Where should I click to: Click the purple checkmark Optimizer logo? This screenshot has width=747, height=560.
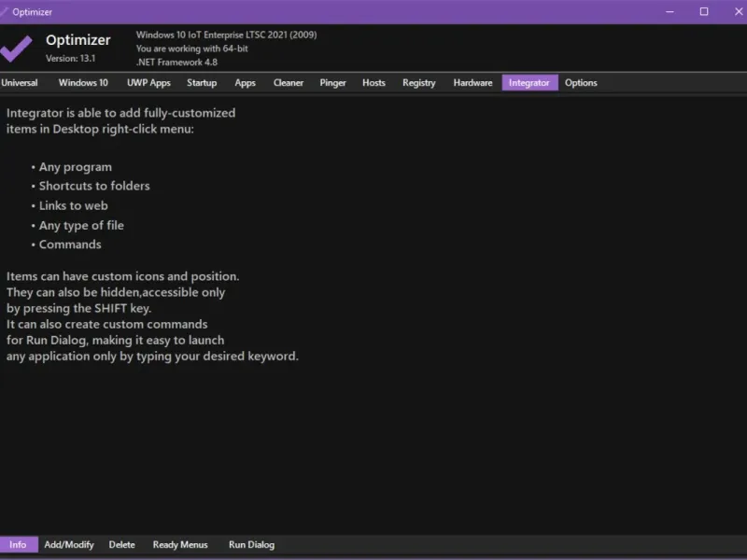16,49
